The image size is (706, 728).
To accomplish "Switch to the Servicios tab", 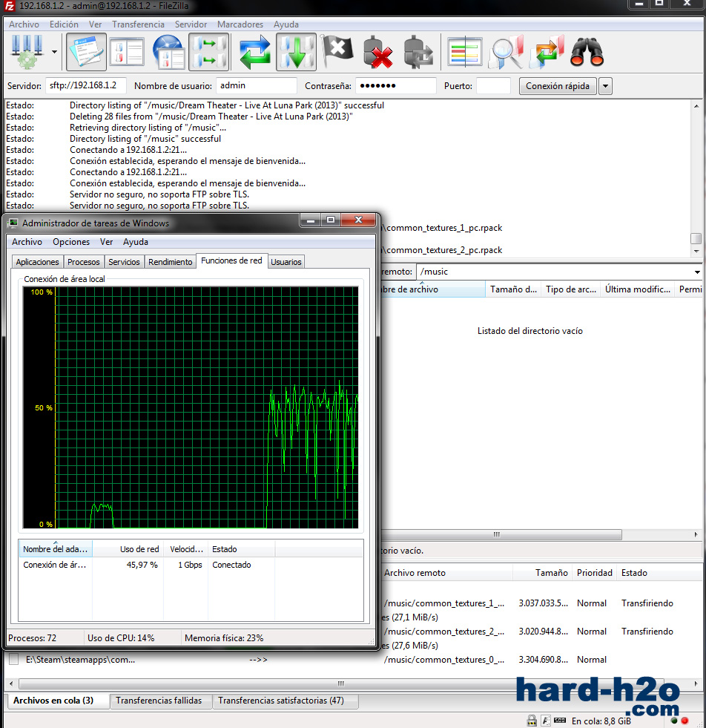I will pyautogui.click(x=124, y=262).
